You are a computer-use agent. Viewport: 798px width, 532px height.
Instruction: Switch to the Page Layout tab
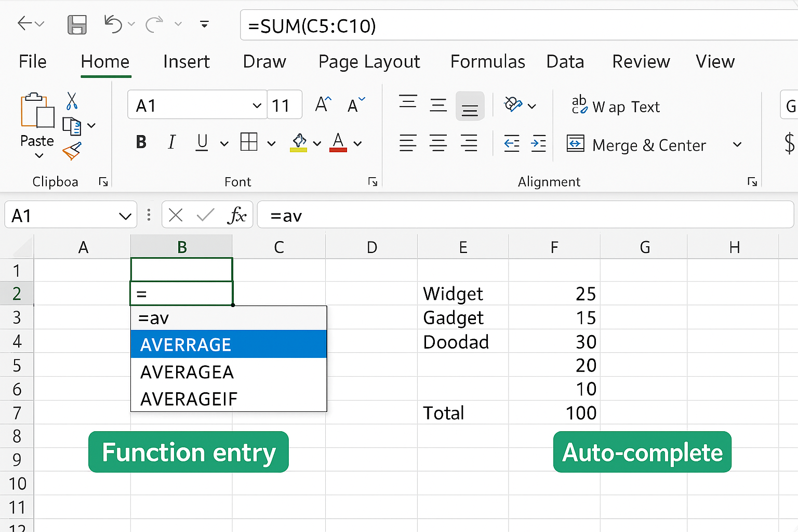369,61
